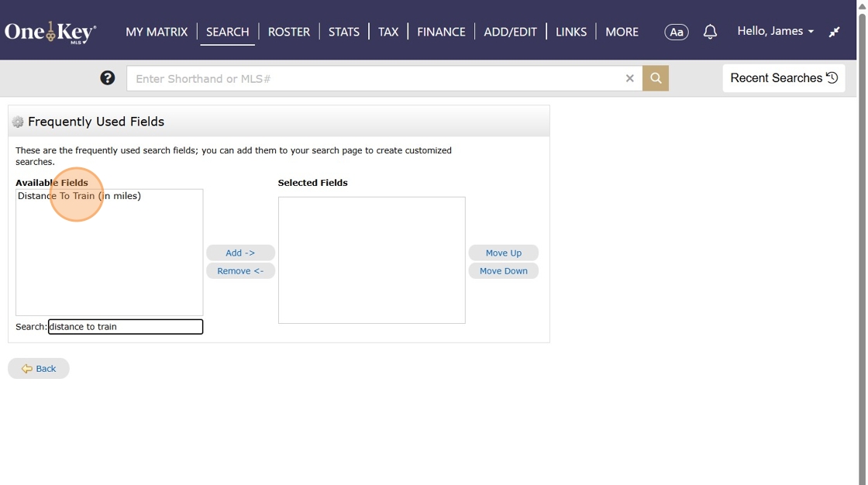The width and height of the screenshot is (868, 485).
Task: Open notifications bell icon
Action: tap(710, 32)
